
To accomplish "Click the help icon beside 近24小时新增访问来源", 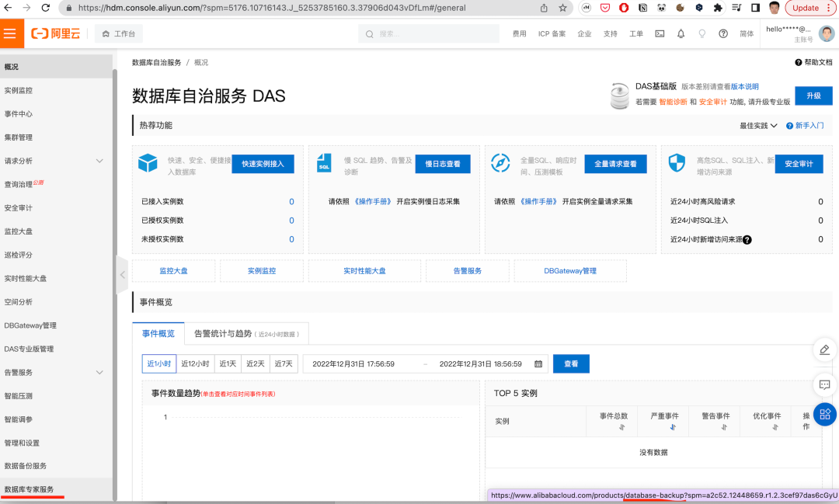I will click(x=747, y=240).
